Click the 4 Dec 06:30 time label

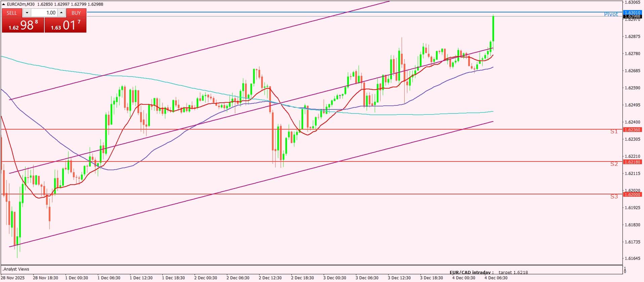coord(496,278)
